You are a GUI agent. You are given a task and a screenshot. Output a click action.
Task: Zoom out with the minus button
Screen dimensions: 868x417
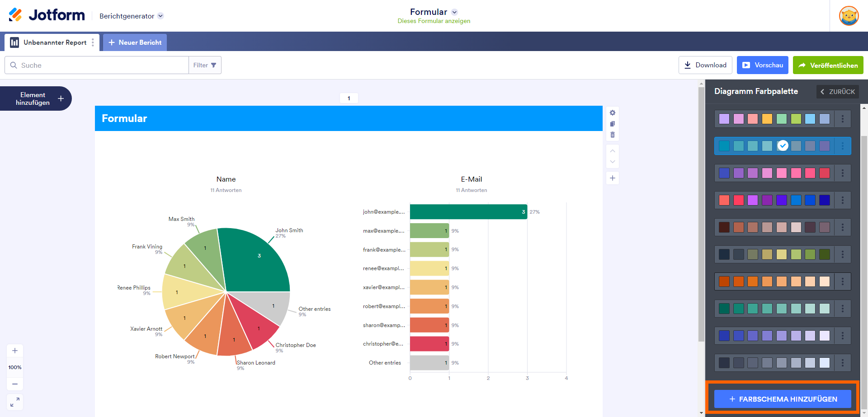(x=15, y=384)
